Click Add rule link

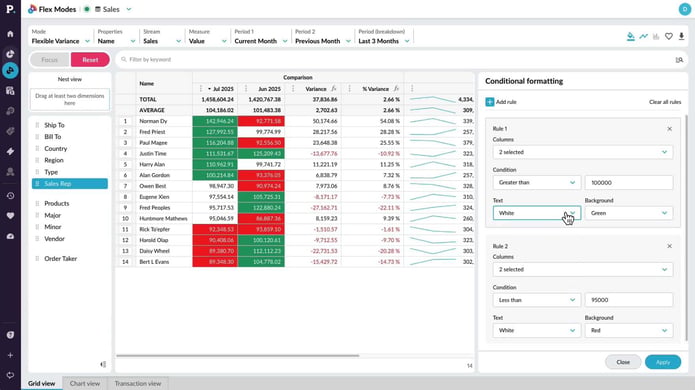pos(506,102)
